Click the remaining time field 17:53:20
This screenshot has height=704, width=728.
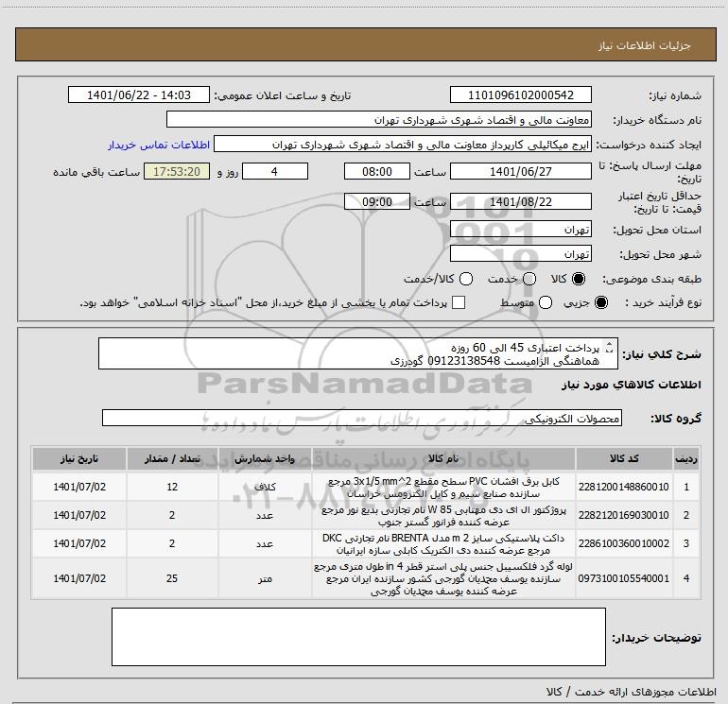(177, 171)
